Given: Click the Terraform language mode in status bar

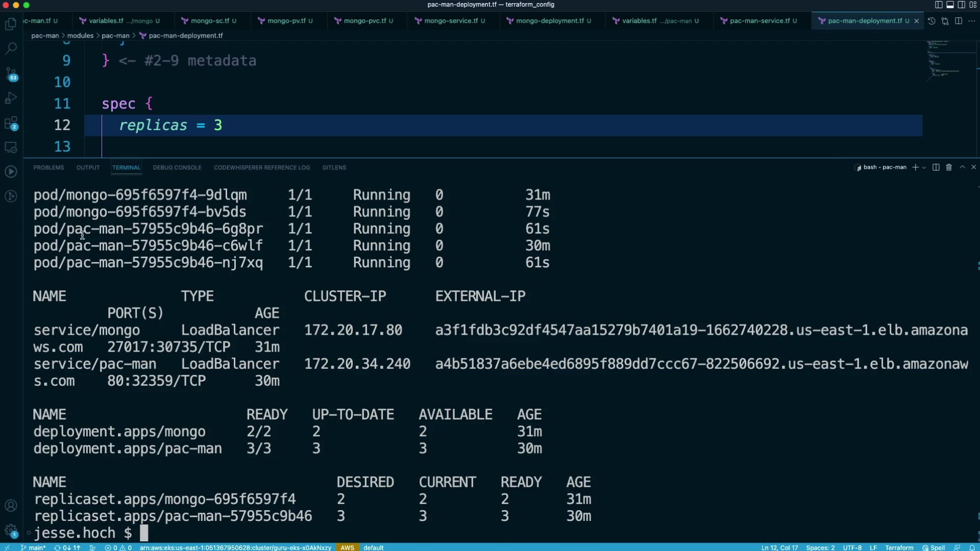Looking at the screenshot, I should pyautogui.click(x=899, y=547).
